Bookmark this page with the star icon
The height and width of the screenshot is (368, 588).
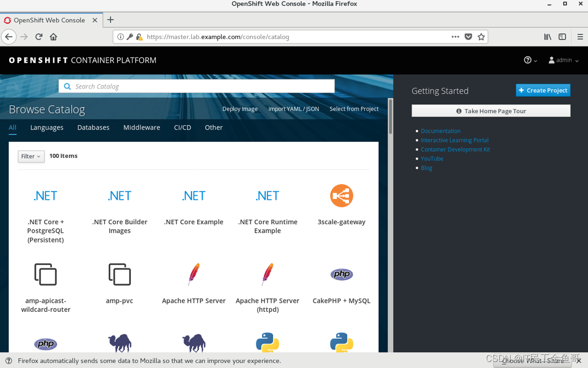pos(481,37)
